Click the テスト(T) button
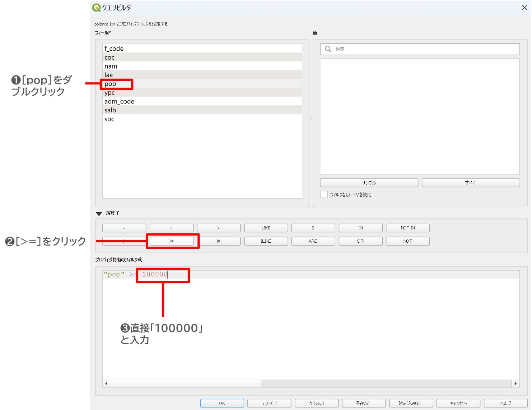Image resolution: width=532 pixels, height=410 pixels. tap(269, 403)
